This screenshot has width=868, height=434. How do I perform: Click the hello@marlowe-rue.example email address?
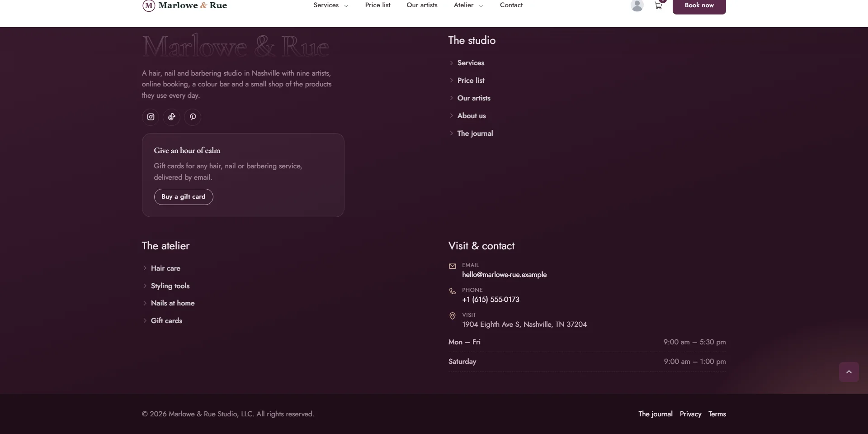coord(504,275)
